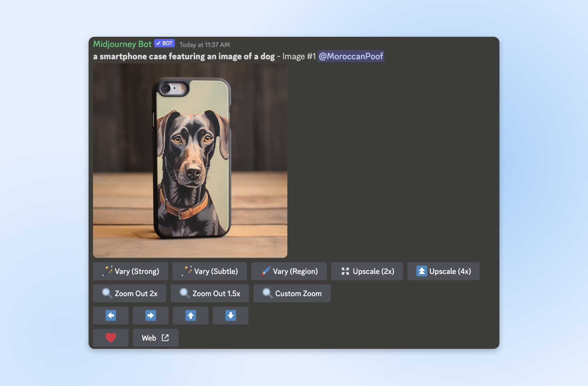This screenshot has width=588, height=386.
Task: Open Midjourney Bot profile name
Action: point(122,44)
